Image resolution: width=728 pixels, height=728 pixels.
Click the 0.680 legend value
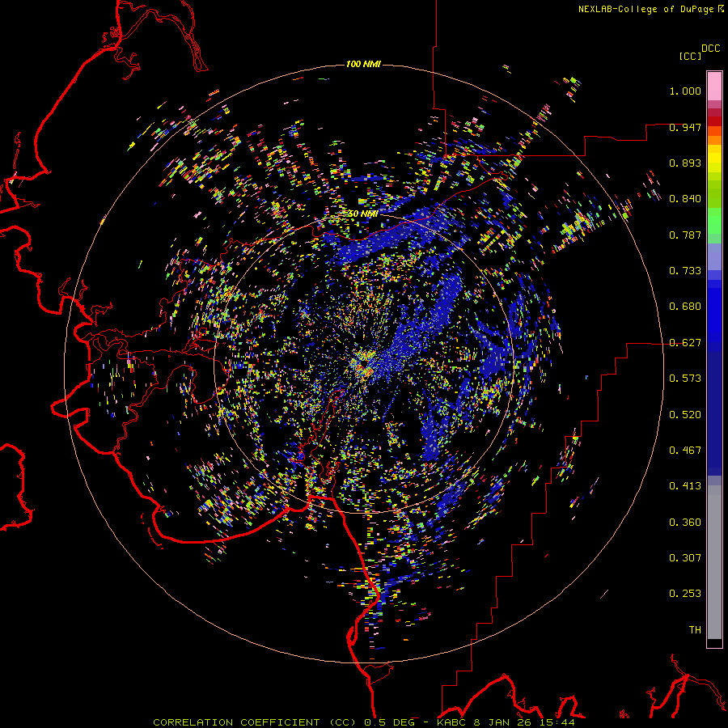coord(685,307)
